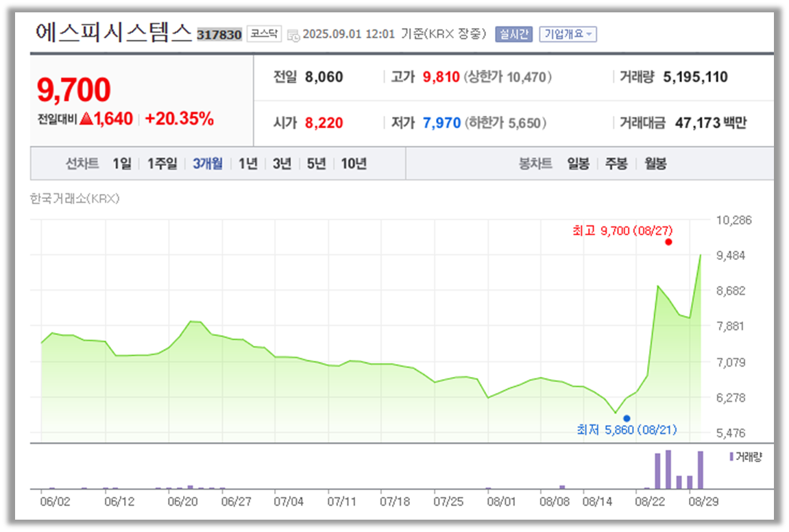The width and height of the screenshot is (789, 532).
Task: Click the previous close value 8,060
Action: point(324,77)
